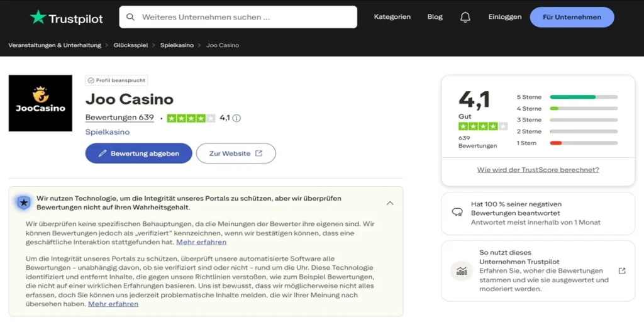Click the big '4,1' TrustScore number
This screenshot has height=322, width=644.
(x=474, y=99)
